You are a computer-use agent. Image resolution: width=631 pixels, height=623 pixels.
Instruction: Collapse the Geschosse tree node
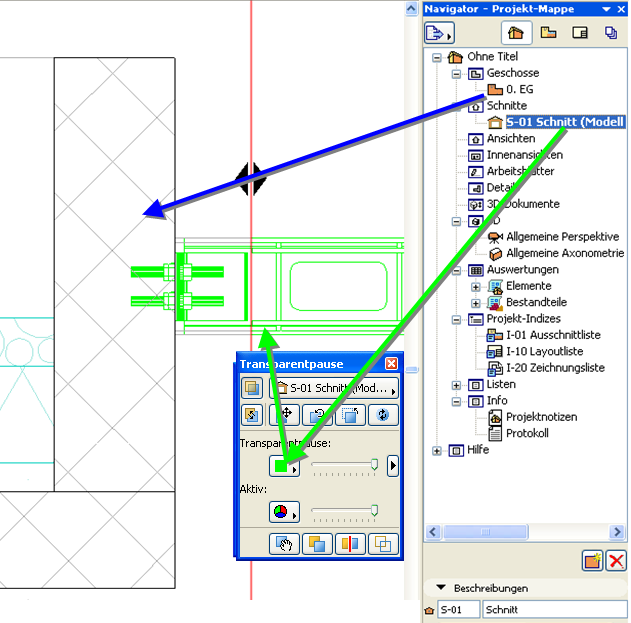click(456, 74)
